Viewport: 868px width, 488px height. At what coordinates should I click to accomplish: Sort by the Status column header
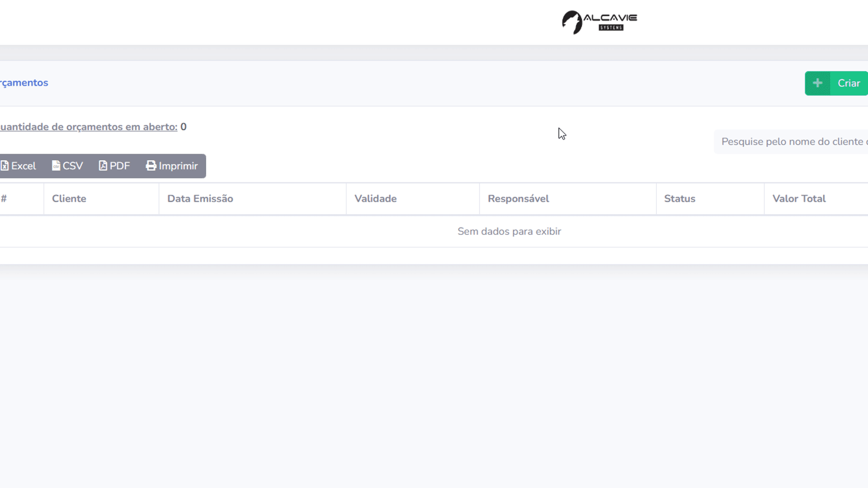[x=680, y=199]
